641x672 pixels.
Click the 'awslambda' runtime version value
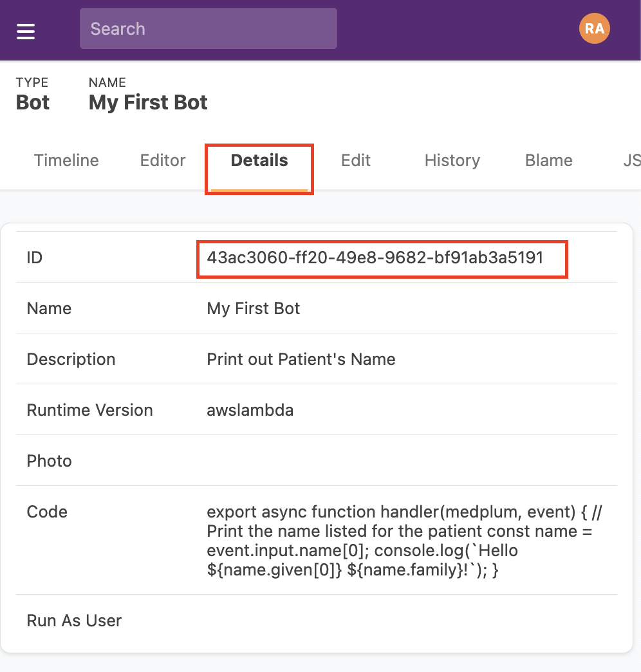tap(250, 410)
